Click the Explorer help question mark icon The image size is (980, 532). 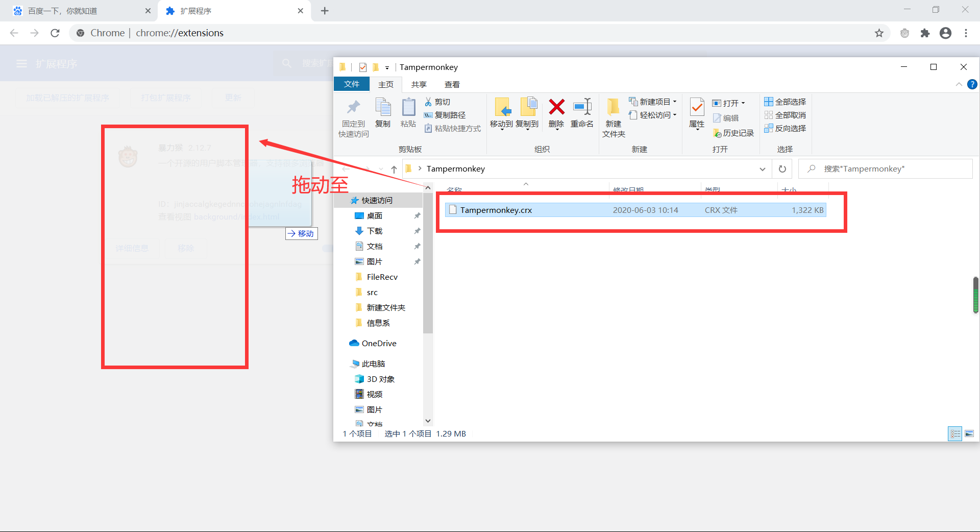point(972,84)
